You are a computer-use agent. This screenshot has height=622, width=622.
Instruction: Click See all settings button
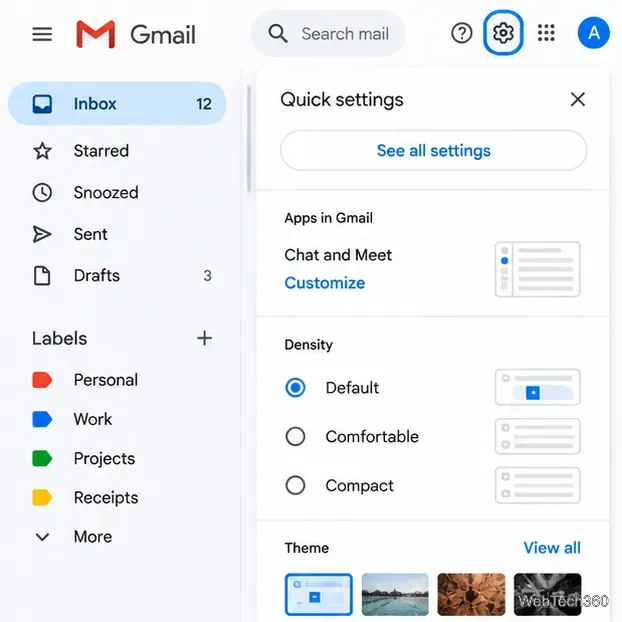pos(433,150)
